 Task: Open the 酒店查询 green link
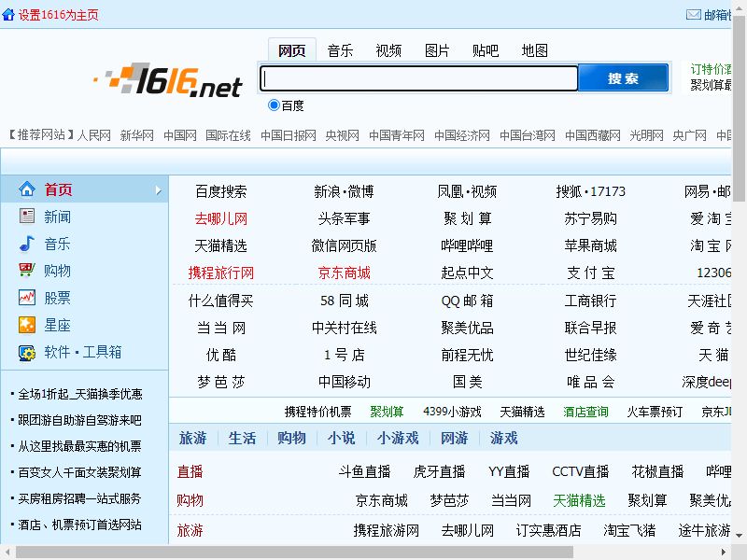[585, 412]
